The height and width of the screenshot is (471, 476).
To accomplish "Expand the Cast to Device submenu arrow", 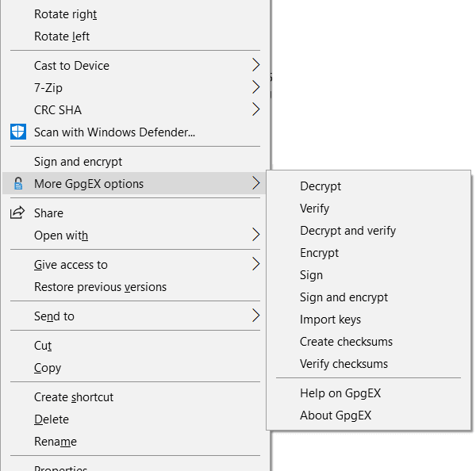I will click(x=255, y=65).
